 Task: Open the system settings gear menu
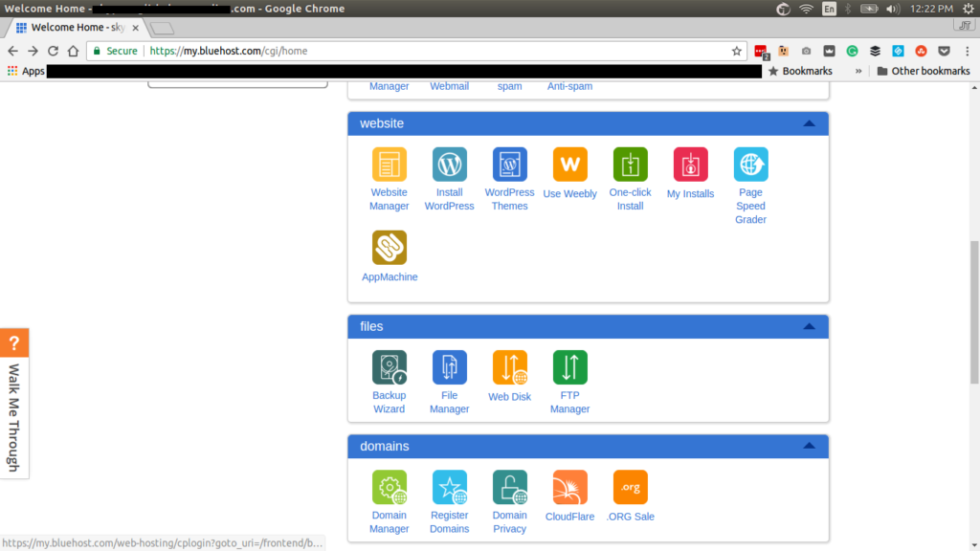pyautogui.click(x=969, y=9)
